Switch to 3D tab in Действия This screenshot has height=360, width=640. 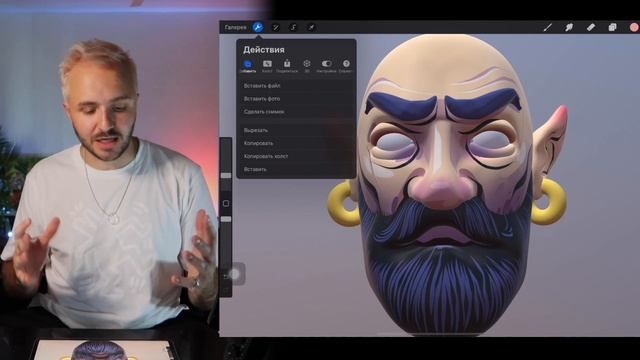[307, 67]
